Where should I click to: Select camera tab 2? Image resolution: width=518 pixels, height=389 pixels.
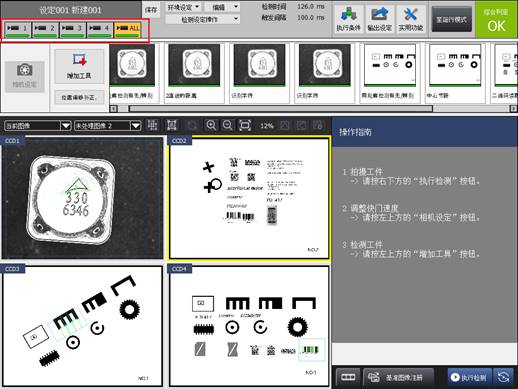click(45, 29)
